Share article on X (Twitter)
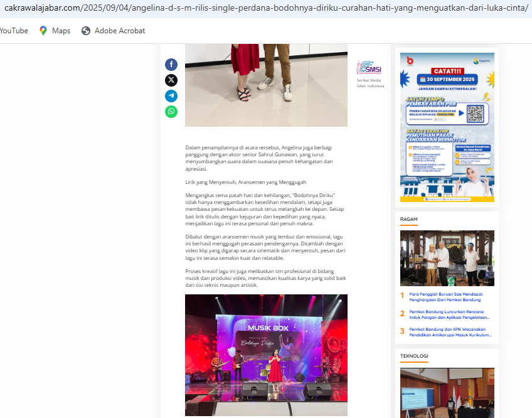Screen dimensions: 532x418 click(x=171, y=80)
